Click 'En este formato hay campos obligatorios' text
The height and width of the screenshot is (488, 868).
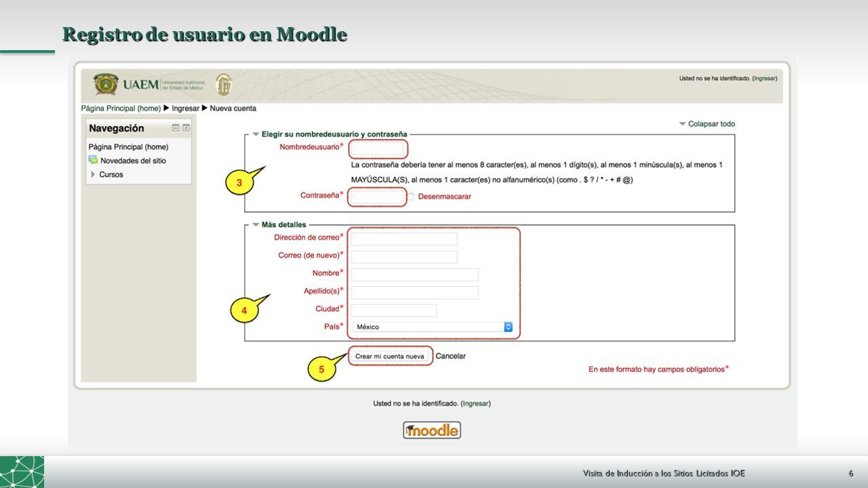[x=656, y=369]
